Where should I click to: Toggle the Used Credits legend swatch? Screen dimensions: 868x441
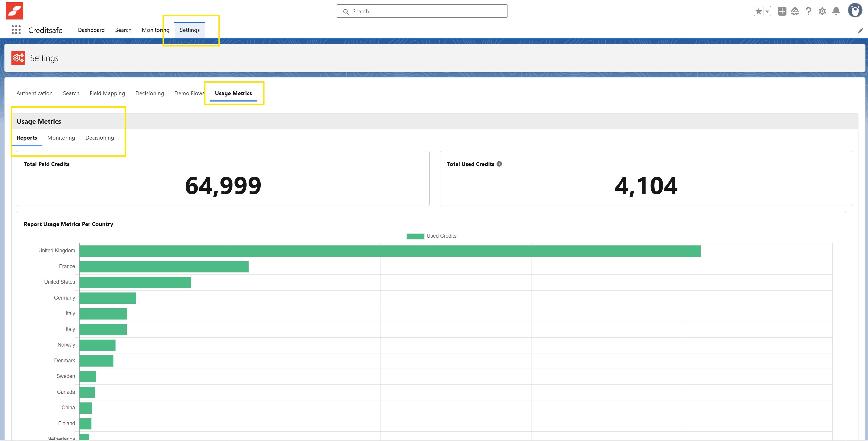point(415,236)
